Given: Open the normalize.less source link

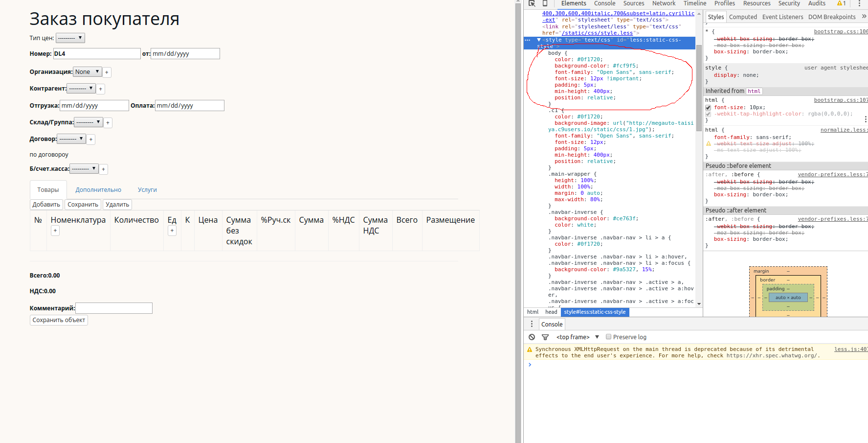Looking at the screenshot, I should point(844,130).
